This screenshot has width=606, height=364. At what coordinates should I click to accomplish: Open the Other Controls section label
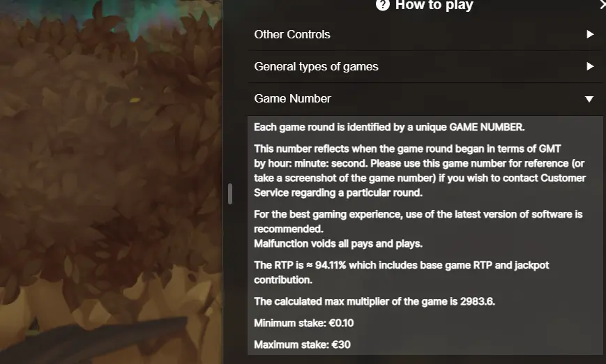292,34
